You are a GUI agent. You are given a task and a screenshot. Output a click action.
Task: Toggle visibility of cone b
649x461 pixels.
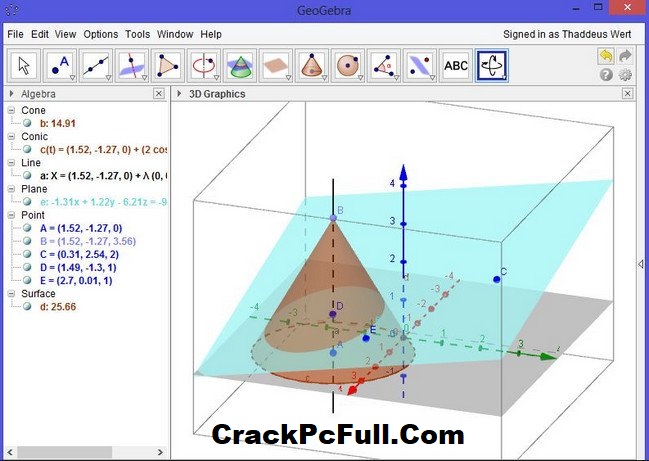[29, 123]
